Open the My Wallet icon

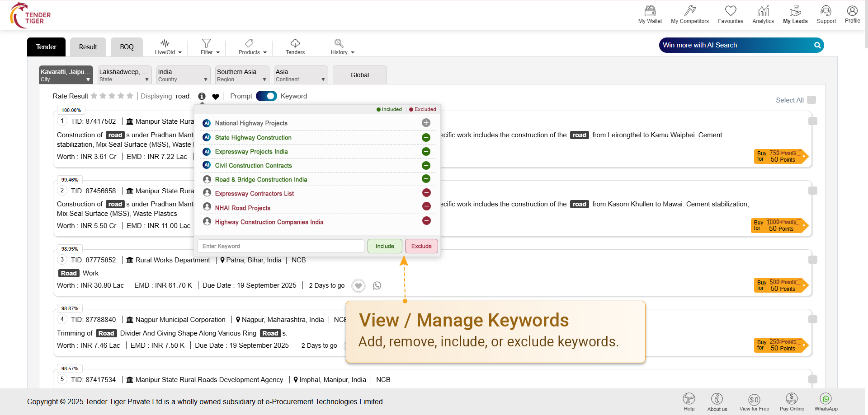[x=650, y=11]
